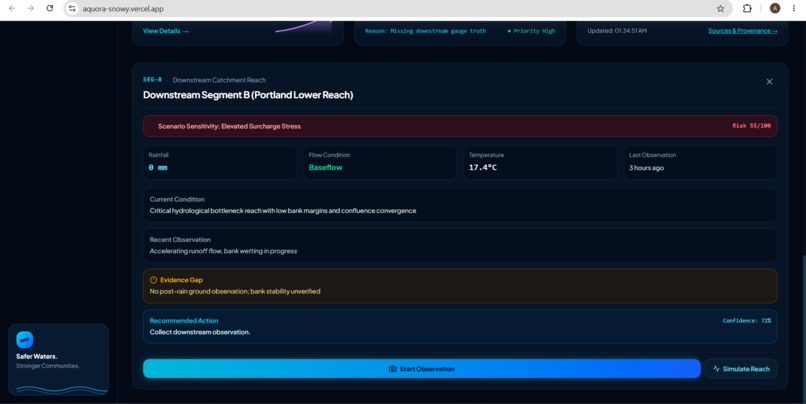Image resolution: width=806 pixels, height=404 pixels.
Task: Click the Updated 01:34:51 AM timestamp
Action: pyautogui.click(x=617, y=31)
